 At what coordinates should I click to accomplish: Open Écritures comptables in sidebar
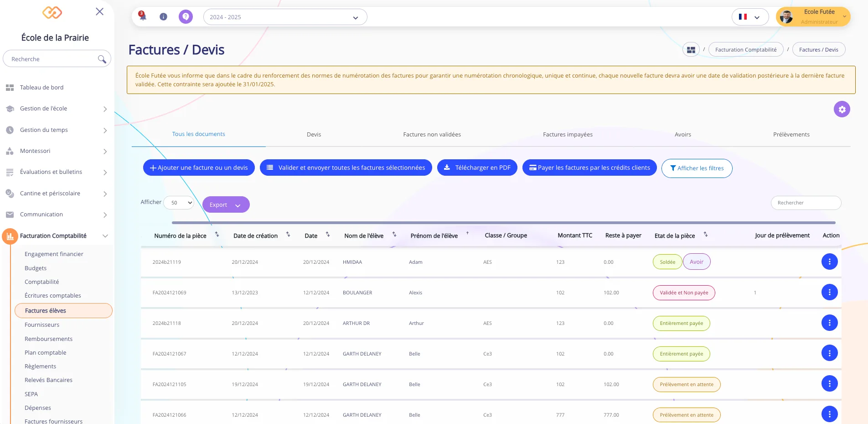(x=53, y=296)
